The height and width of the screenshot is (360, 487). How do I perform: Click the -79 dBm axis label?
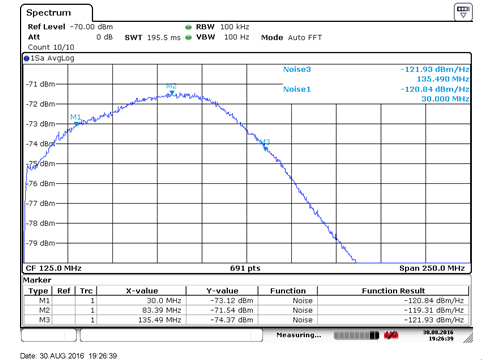pos(41,243)
